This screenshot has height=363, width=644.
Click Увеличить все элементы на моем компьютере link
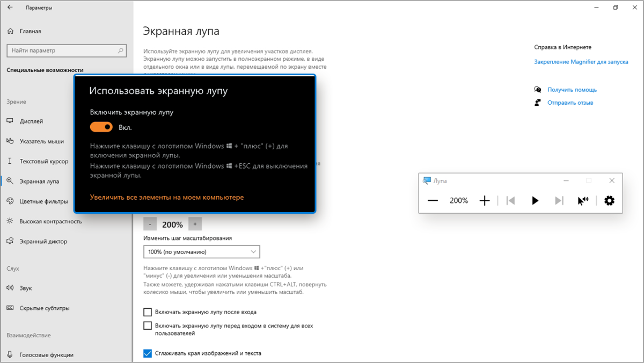[167, 198]
